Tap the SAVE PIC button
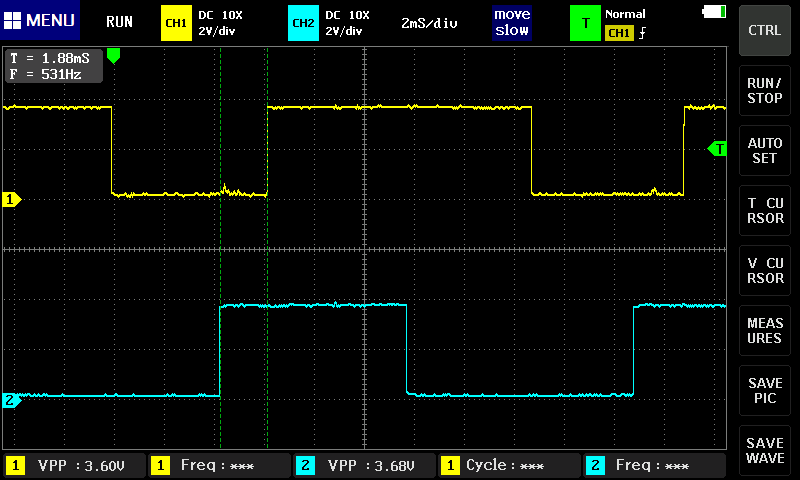800x480 pixels. pyautogui.click(x=764, y=390)
